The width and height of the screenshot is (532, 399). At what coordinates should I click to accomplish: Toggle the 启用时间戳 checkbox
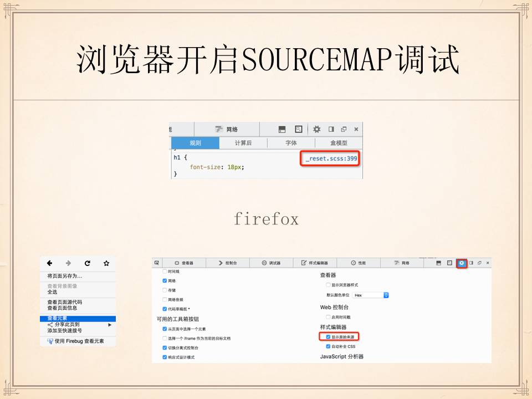(329, 317)
